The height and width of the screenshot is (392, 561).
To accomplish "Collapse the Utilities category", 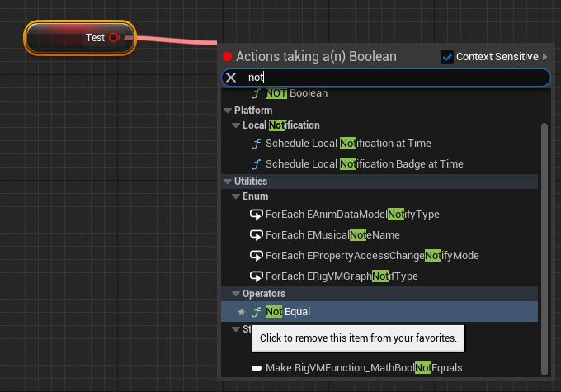I will click(x=228, y=182).
